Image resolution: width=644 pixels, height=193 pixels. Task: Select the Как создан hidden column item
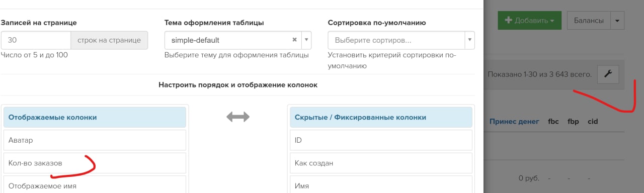381,163
